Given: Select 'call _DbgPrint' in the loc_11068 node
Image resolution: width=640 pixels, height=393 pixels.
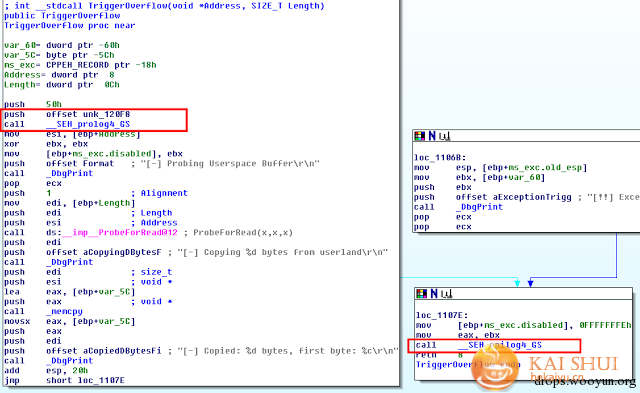Looking at the screenshot, I should (x=458, y=207).
